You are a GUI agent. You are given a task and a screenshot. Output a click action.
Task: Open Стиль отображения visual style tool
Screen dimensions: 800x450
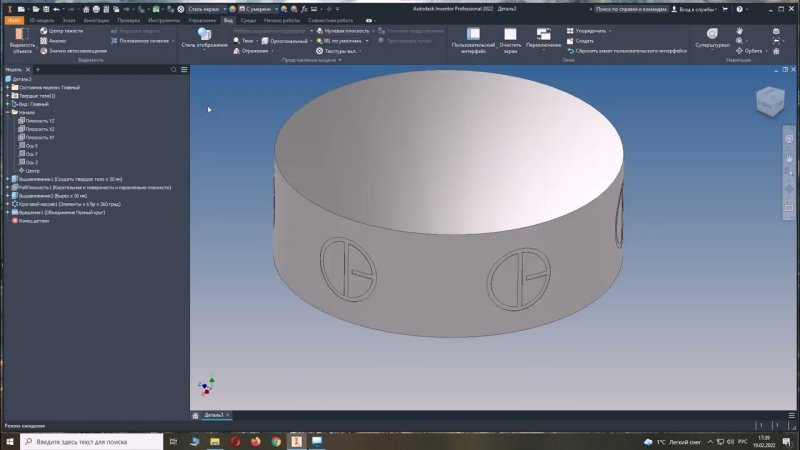pos(203,35)
